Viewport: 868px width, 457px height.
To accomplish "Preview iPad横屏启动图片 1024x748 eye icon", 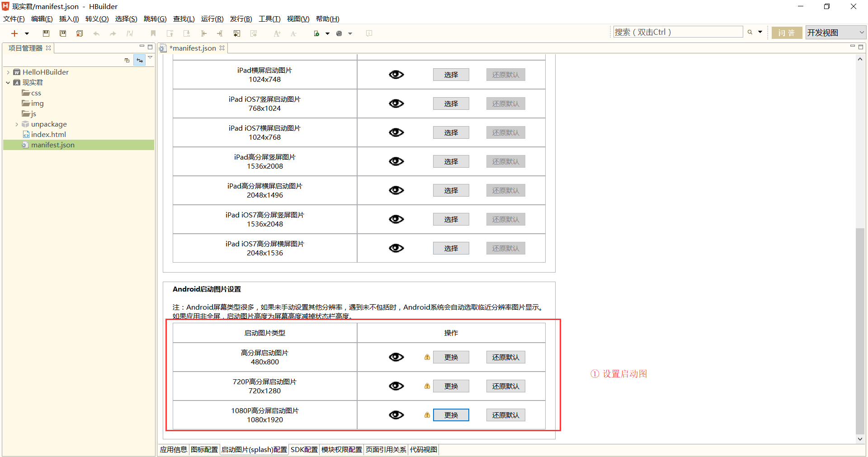I will coord(396,75).
